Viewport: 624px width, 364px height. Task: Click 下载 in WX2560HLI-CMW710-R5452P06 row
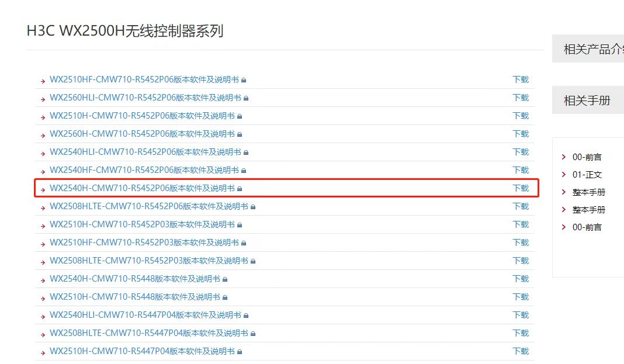coord(521,98)
